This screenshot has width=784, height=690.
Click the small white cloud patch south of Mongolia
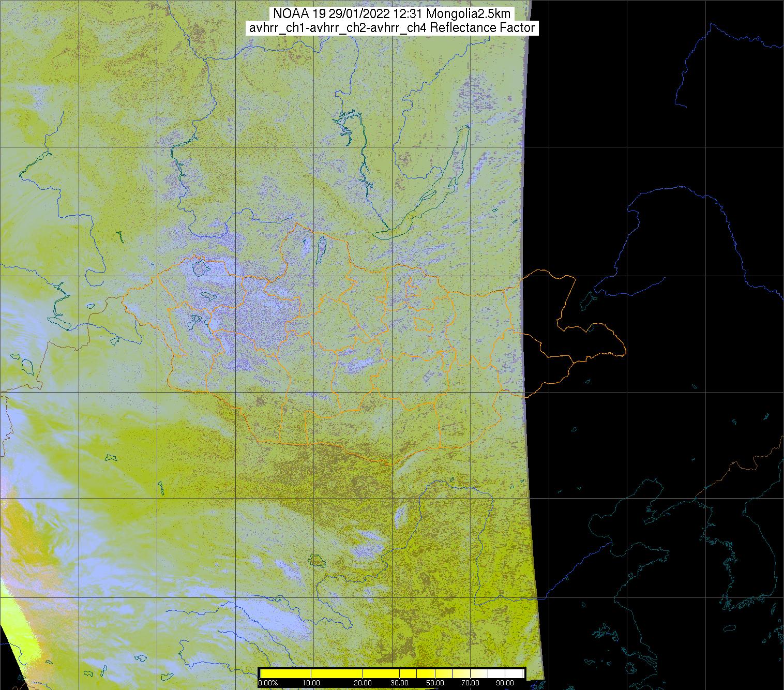pos(400,514)
